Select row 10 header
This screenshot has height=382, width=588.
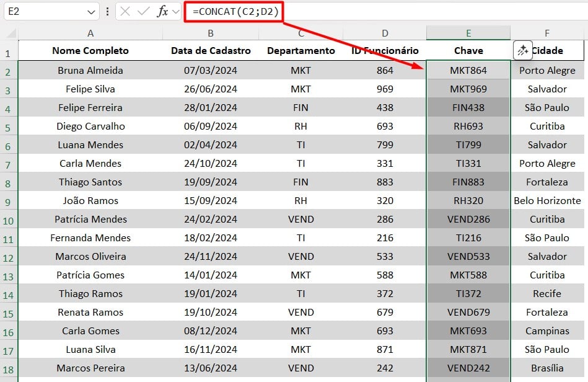tap(9, 220)
